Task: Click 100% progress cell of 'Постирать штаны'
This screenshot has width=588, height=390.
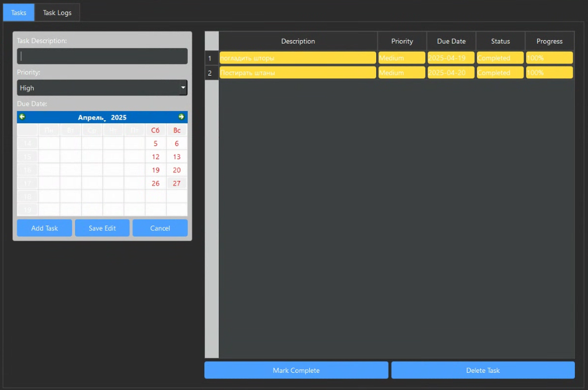Action: (x=550, y=73)
